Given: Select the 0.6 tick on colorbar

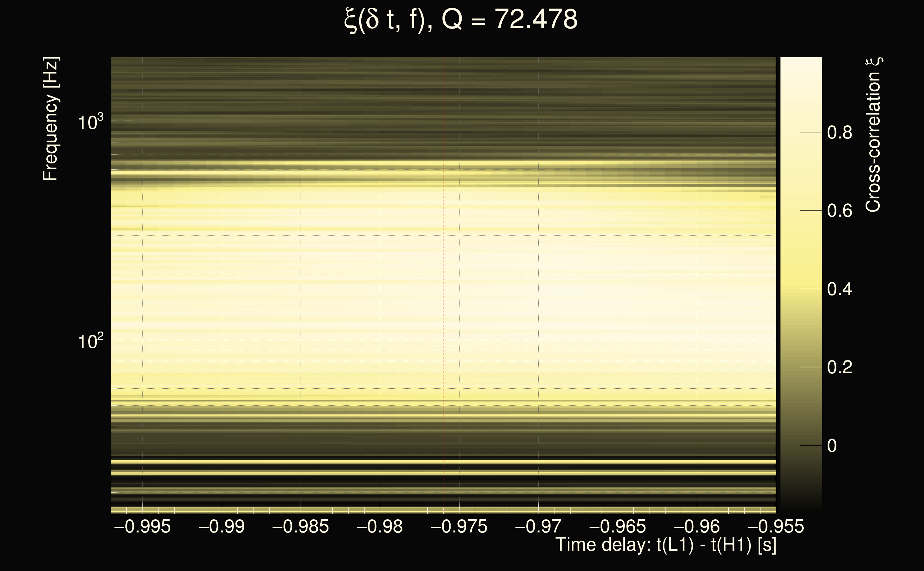Looking at the screenshot, I should pos(839,211).
